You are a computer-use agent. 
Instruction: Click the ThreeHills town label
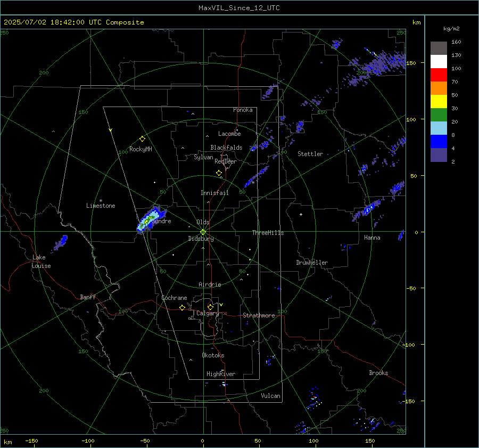point(268,233)
